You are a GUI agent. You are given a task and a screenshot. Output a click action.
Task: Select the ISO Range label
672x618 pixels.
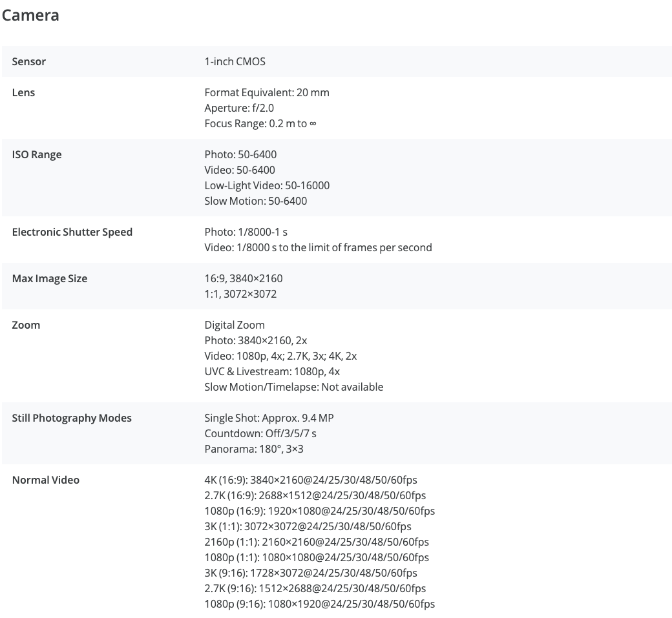coord(37,154)
